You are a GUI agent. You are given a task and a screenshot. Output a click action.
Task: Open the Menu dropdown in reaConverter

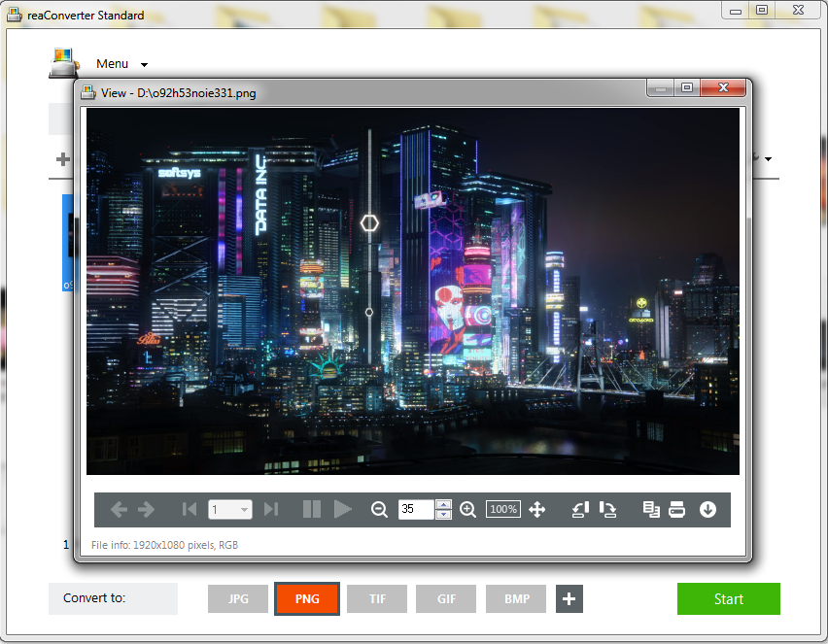tap(122, 64)
